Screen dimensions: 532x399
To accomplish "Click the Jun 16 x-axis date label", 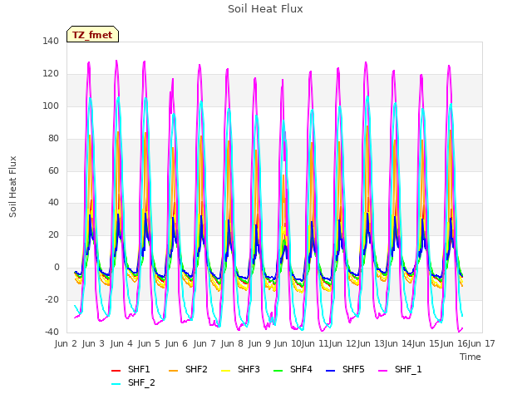I will [x=454, y=343].
